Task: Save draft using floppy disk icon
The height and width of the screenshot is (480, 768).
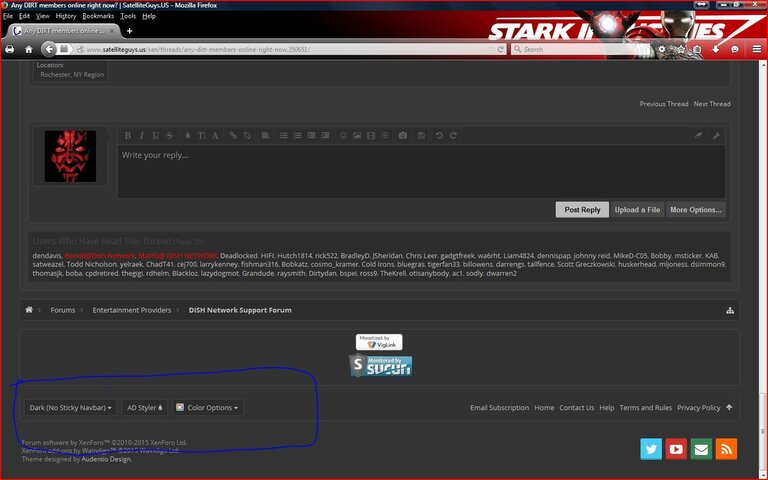Action: (421, 136)
